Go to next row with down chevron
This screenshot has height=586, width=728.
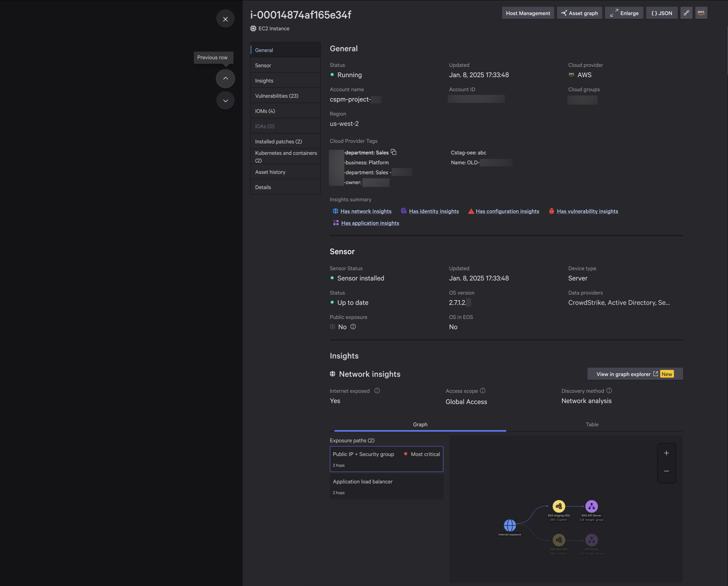pos(225,101)
